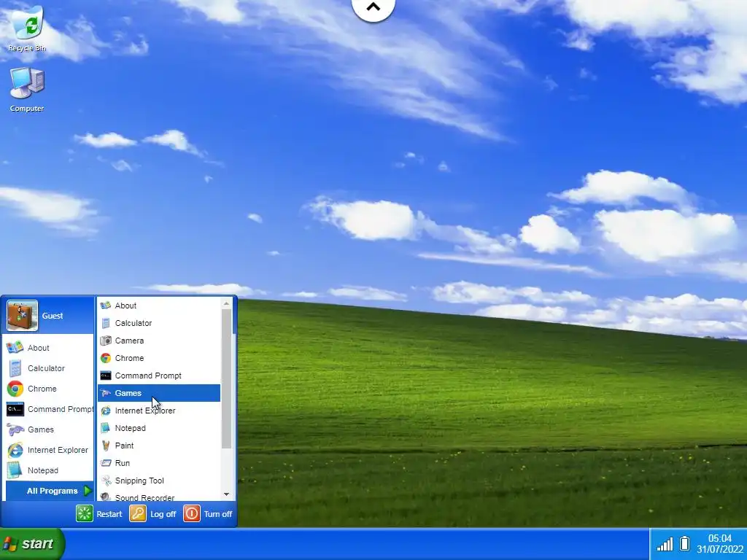Click the Guest user avatar picture
Image resolution: width=747 pixels, height=560 pixels.
click(23, 315)
